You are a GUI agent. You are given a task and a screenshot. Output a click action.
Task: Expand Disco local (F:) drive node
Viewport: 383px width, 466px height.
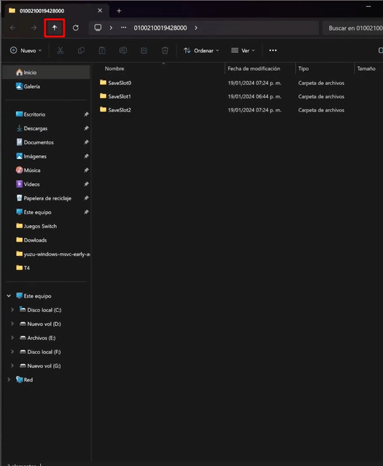(12, 352)
